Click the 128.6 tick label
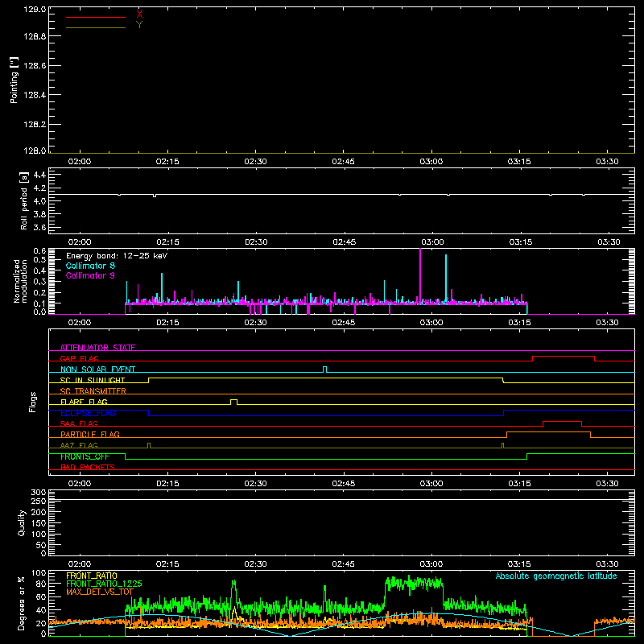Image resolution: width=644 pixels, height=644 pixels. tap(35, 66)
